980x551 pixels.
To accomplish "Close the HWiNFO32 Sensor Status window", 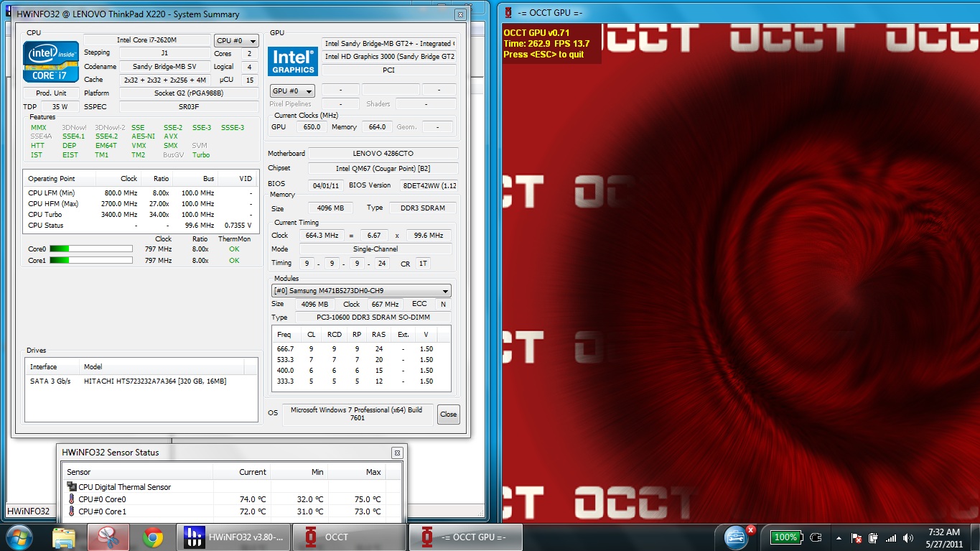I will click(x=397, y=453).
